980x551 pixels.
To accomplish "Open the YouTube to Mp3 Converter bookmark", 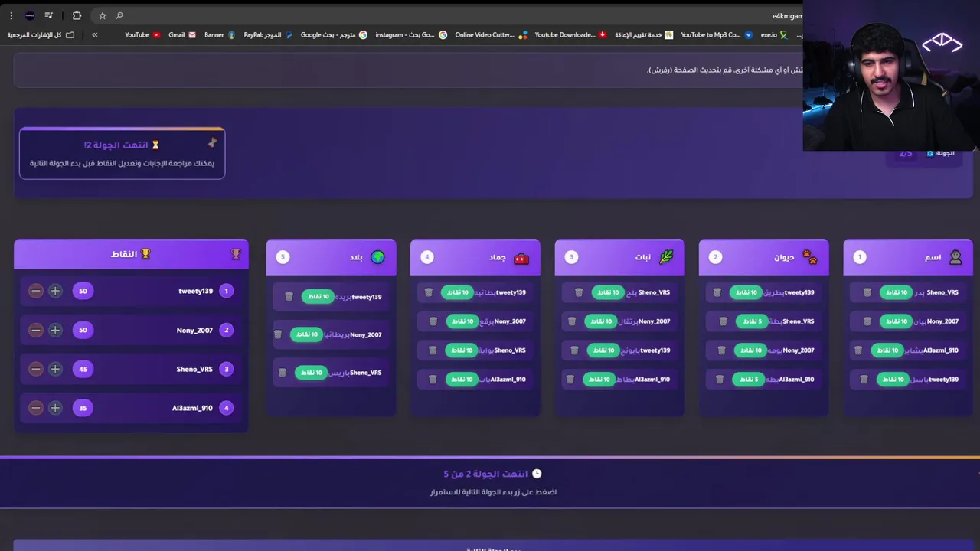I will coord(717,34).
